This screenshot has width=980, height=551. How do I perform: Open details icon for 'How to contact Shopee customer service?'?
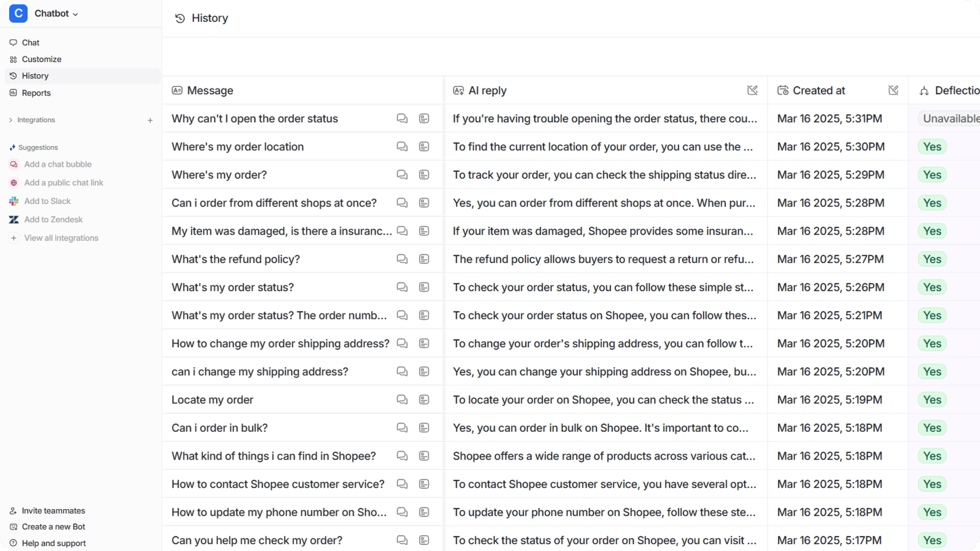click(x=424, y=484)
